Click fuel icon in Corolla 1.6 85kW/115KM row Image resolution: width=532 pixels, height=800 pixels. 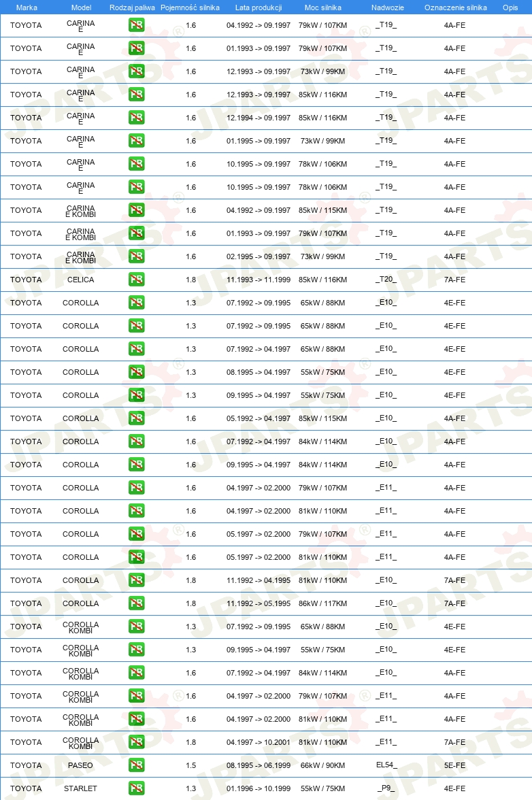136,418
